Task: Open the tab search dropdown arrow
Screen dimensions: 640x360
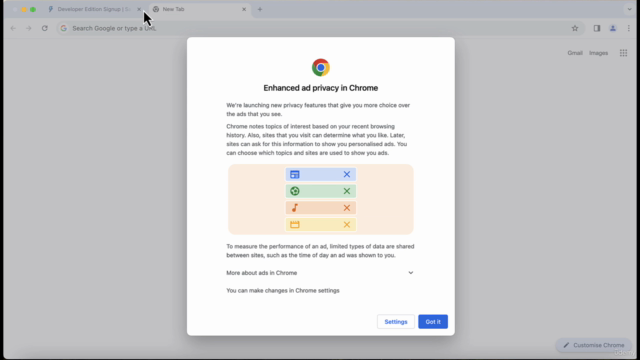Action: coord(629,9)
